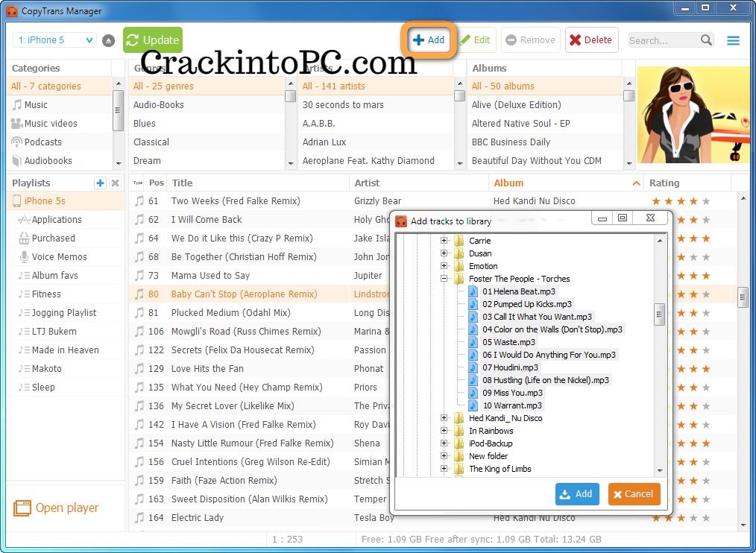Select the Audiobooks category

click(60, 160)
